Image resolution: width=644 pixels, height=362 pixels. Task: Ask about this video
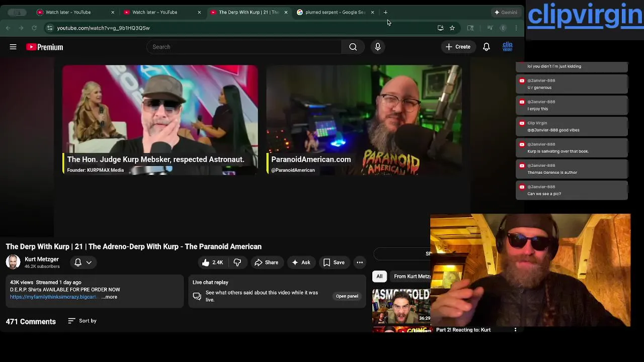coord(300,262)
